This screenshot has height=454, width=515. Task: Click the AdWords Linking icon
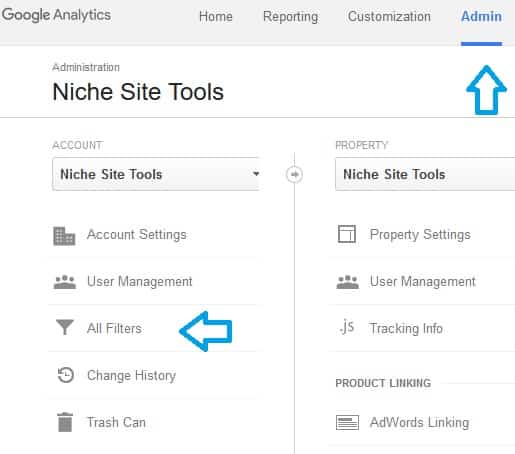[347, 422]
